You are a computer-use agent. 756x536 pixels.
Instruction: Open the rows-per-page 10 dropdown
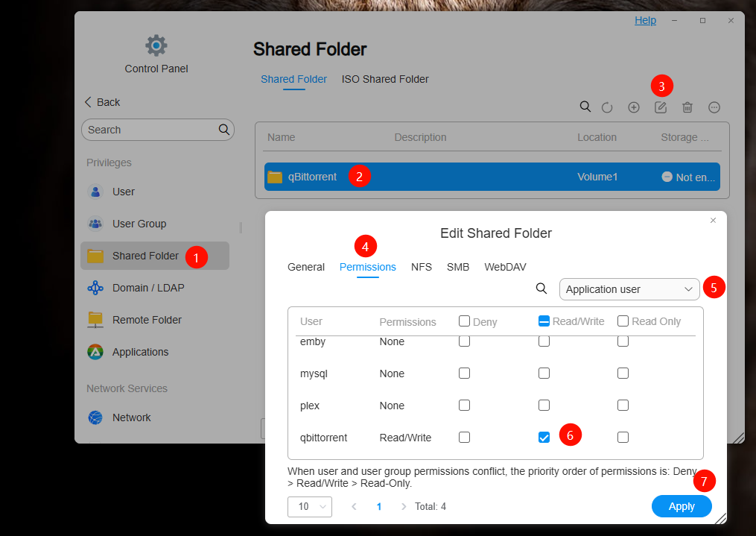[310, 507]
